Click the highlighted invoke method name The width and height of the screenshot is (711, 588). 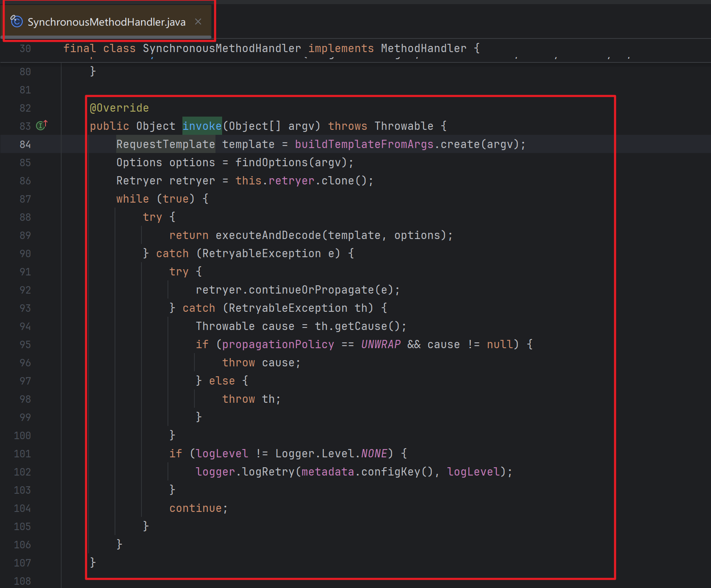coord(202,126)
